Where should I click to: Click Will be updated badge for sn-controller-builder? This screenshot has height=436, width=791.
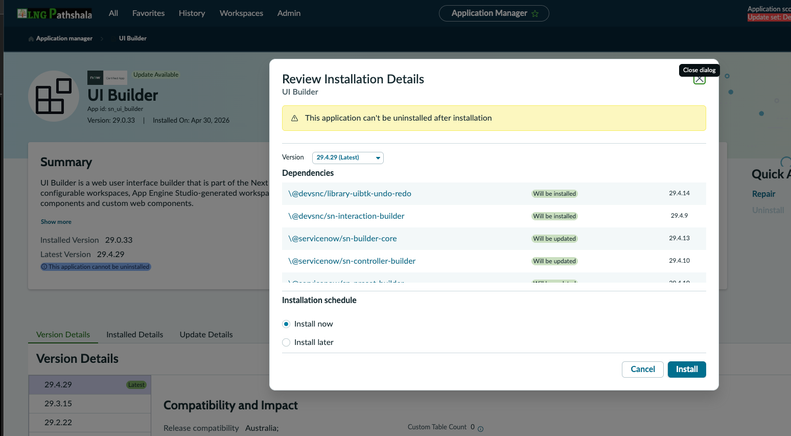(x=554, y=261)
